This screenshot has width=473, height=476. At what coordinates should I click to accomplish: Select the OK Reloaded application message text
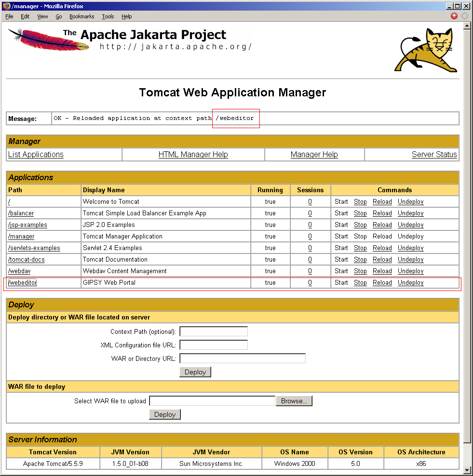tap(154, 118)
